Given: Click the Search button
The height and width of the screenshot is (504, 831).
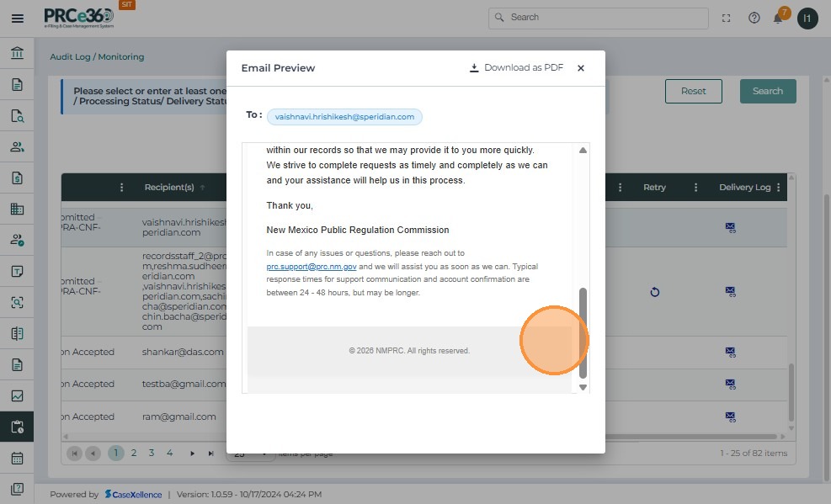Looking at the screenshot, I should (767, 91).
